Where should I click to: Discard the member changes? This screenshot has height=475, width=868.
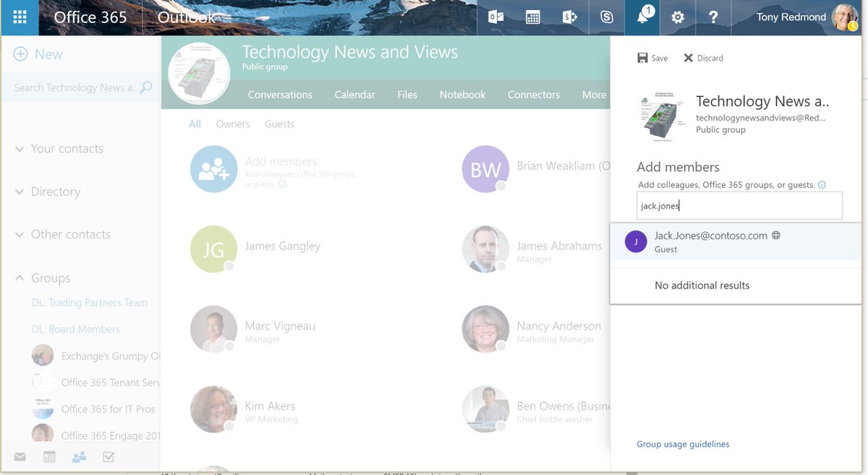point(703,58)
